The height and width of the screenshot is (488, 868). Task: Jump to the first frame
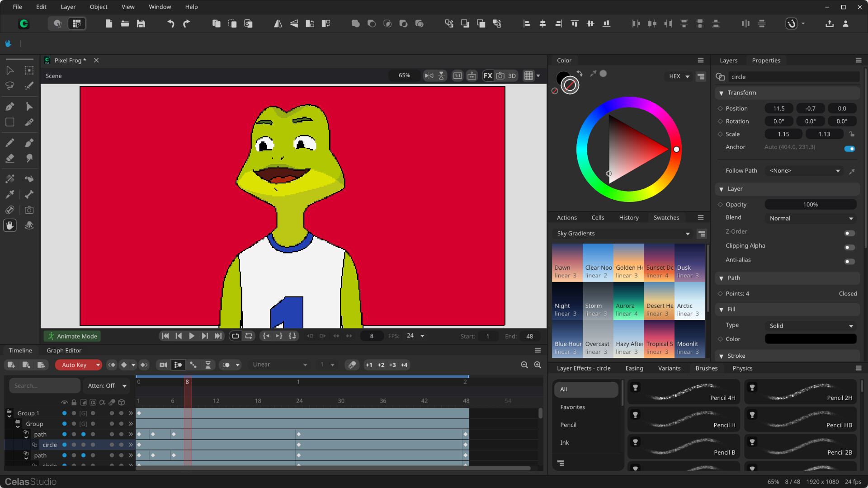pos(165,336)
